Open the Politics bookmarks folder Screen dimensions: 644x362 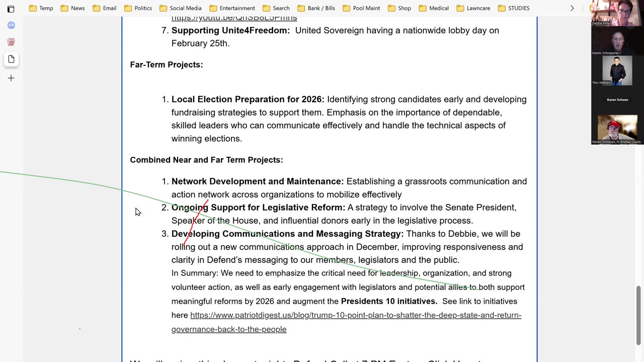tap(138, 8)
